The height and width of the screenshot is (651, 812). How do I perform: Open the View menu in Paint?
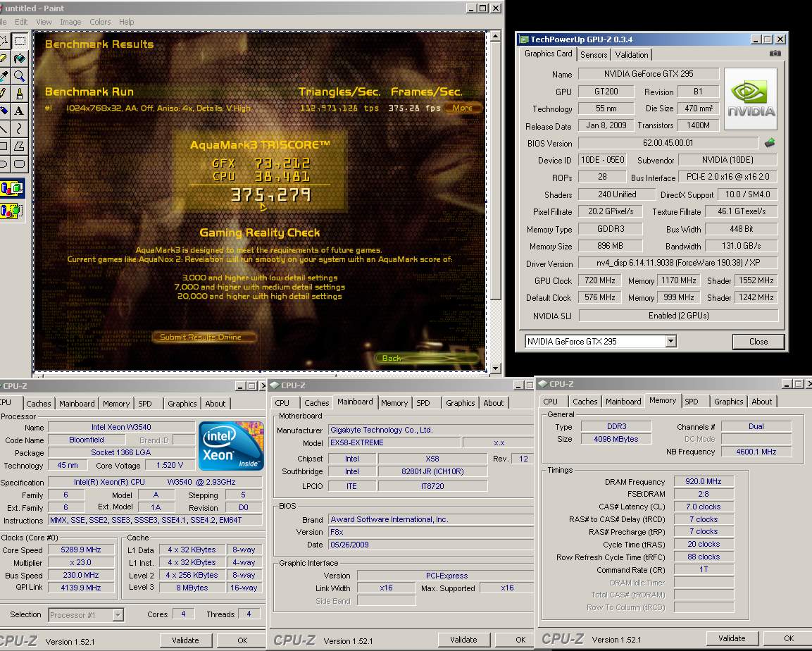click(x=44, y=22)
